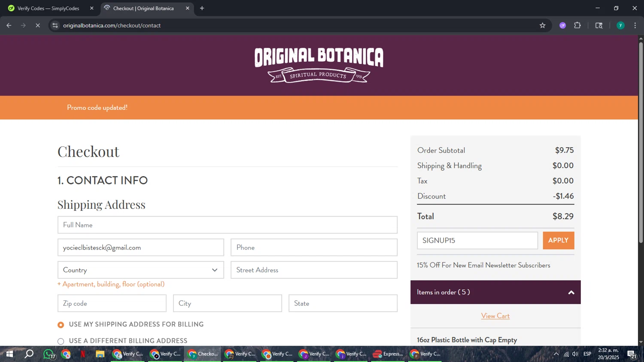Open the notification center icon

632,354
